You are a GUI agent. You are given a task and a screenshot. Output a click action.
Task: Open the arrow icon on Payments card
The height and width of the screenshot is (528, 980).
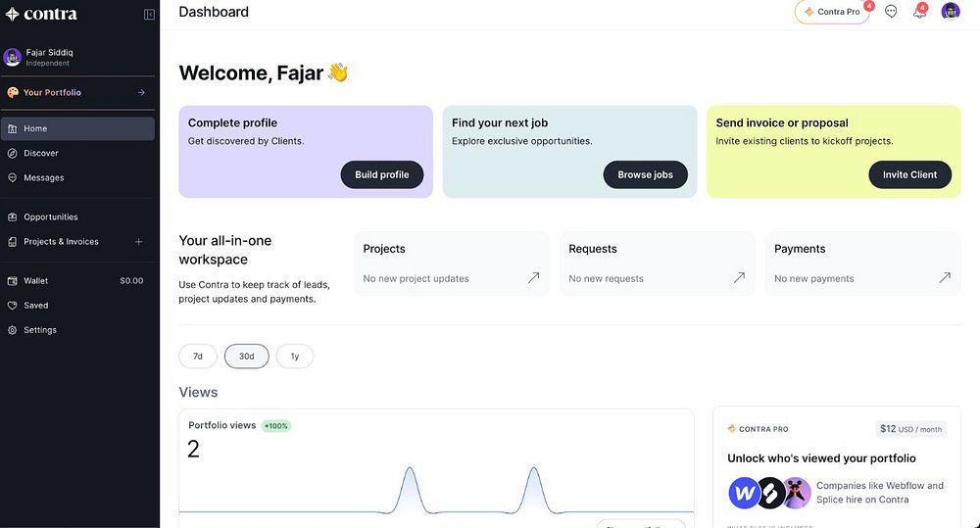pyautogui.click(x=945, y=277)
